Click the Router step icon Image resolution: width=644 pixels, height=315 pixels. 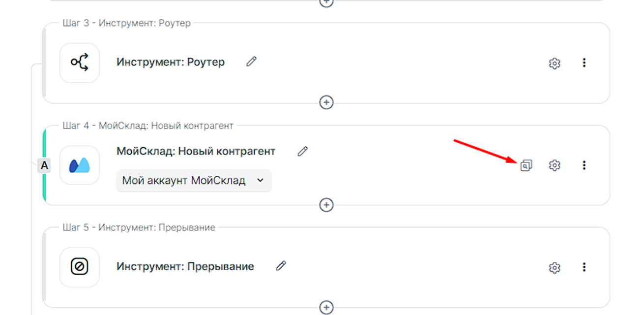(79, 63)
